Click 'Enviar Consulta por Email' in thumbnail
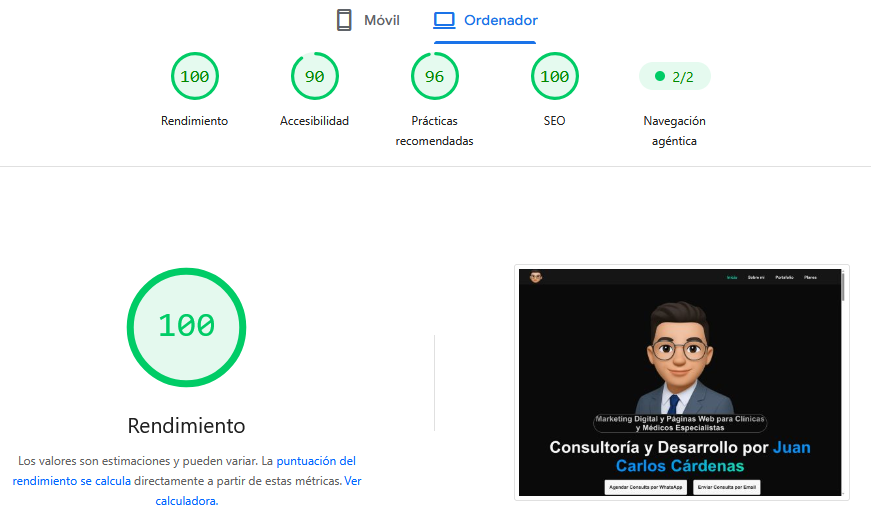 (727, 487)
